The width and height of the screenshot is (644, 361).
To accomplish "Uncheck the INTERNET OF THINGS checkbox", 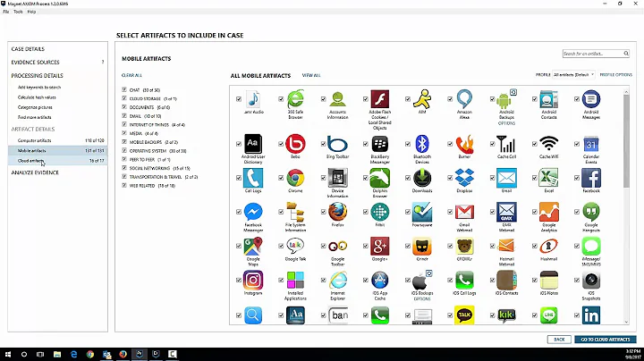I will 124,124.
